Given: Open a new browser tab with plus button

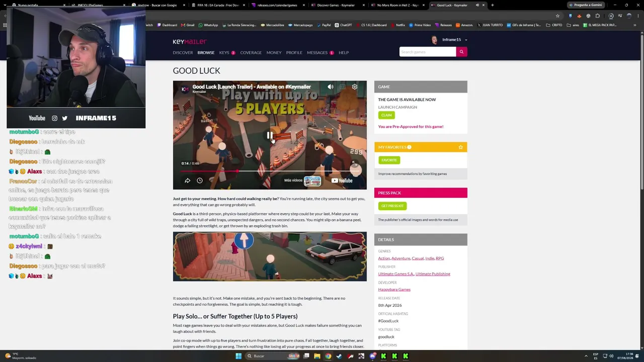Looking at the screenshot, I should 492,5.
